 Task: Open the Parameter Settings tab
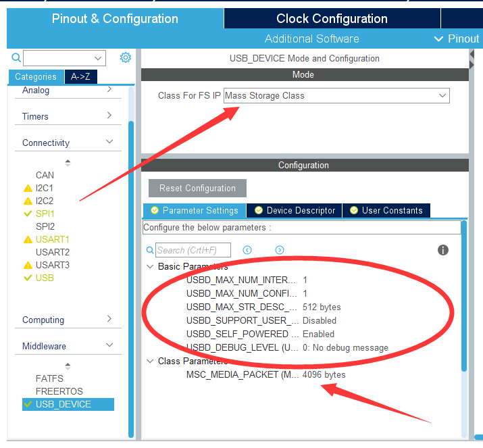pyautogui.click(x=195, y=210)
